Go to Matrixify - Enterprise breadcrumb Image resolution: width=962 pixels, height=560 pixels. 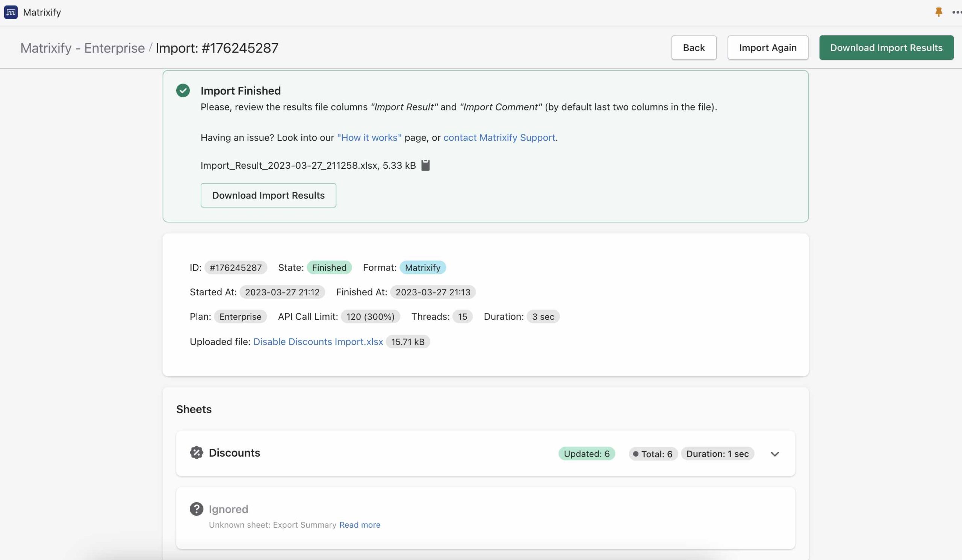[x=82, y=48]
